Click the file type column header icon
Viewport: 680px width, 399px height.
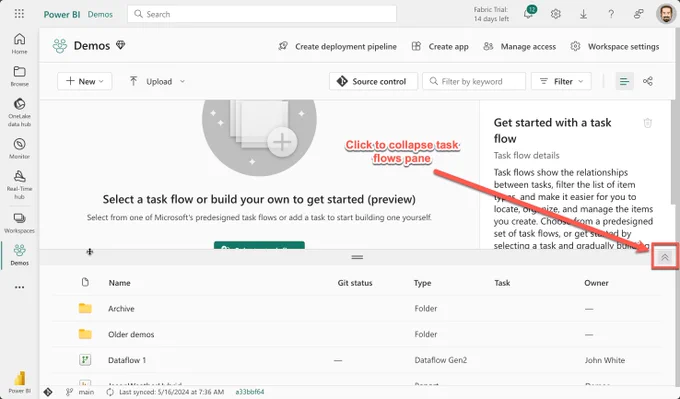coord(85,282)
